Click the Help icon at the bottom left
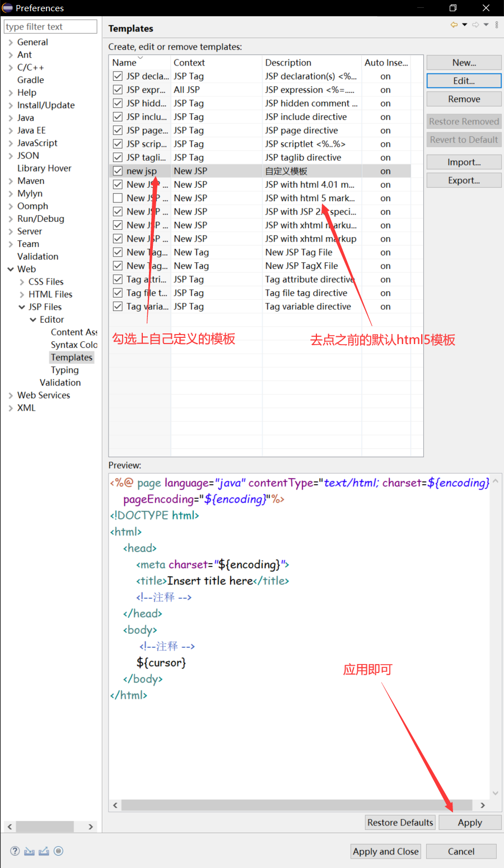Image resolution: width=504 pixels, height=868 pixels. point(14,851)
